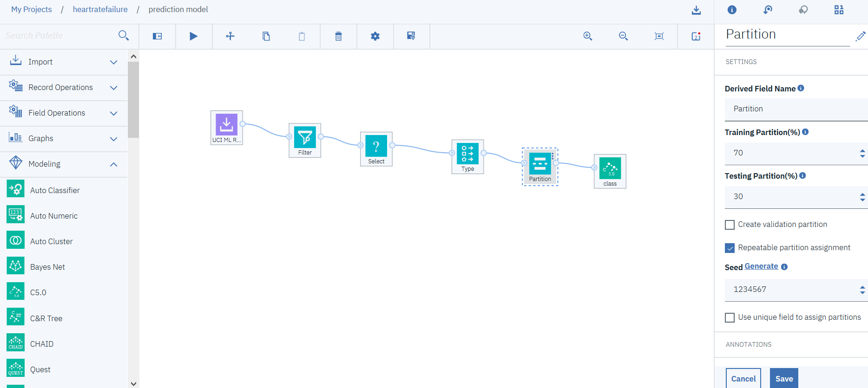The height and width of the screenshot is (388, 868).
Task: Edit the Partition title with pencil icon
Action: pos(861,36)
